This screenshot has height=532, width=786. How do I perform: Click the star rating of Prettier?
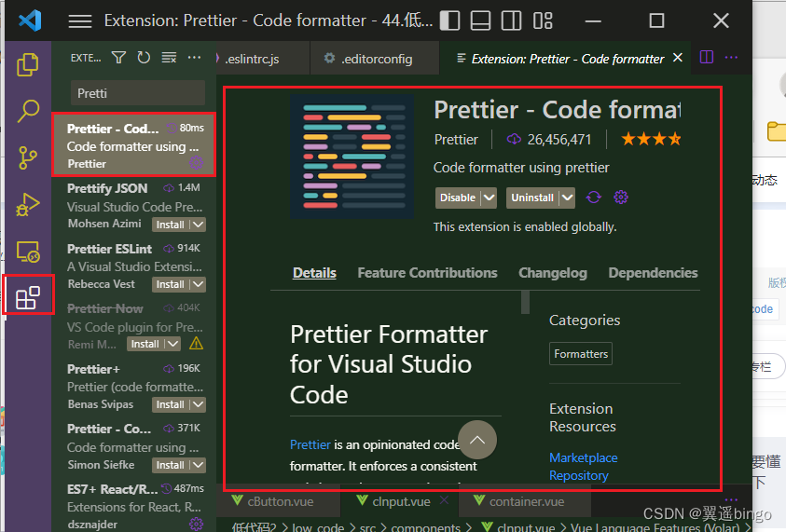[651, 139]
